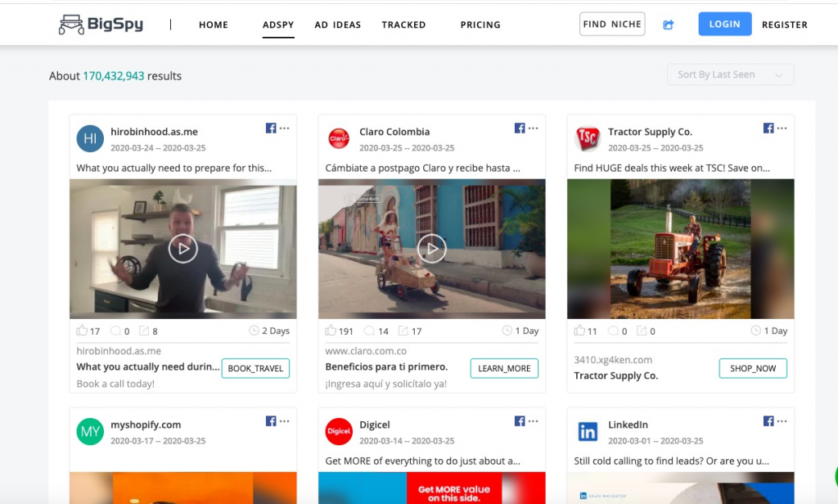Click 'Beneficios para ti primero.' headline

(386, 367)
